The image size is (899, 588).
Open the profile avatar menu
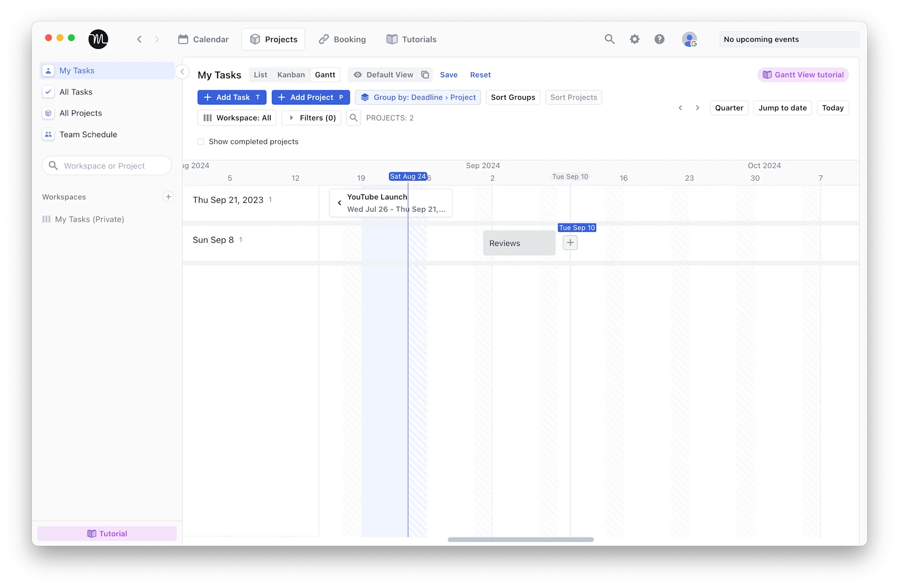coord(690,39)
